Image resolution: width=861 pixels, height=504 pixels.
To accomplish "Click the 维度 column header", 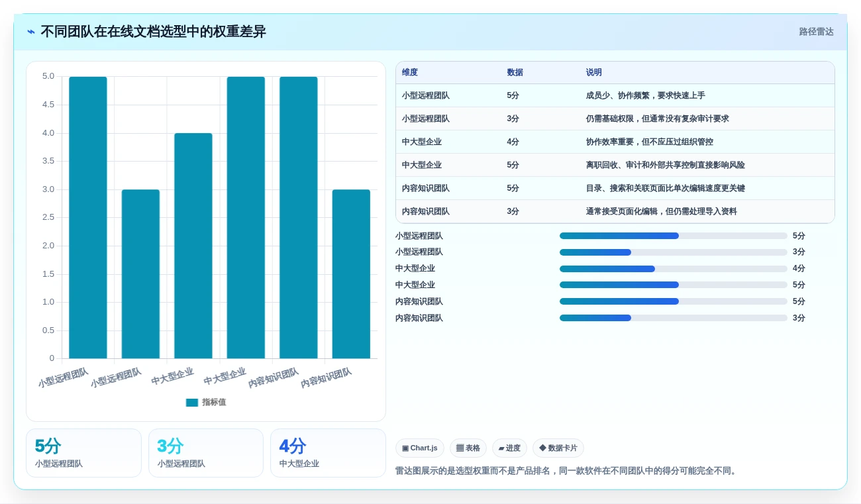I will (410, 73).
